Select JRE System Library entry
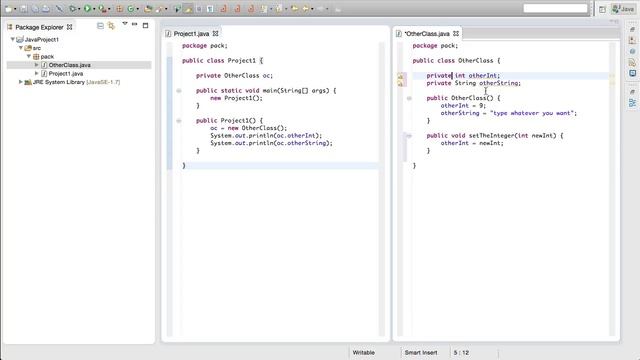The height and width of the screenshot is (360, 640). (76, 82)
